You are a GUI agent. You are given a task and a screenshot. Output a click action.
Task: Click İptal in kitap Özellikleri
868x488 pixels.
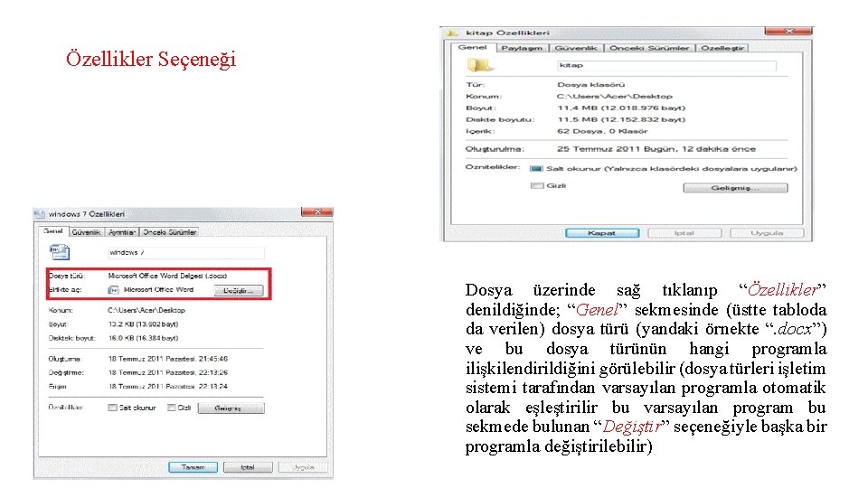(x=684, y=233)
